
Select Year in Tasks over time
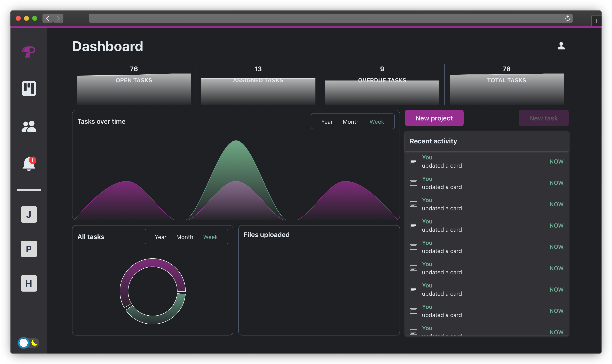[327, 122]
